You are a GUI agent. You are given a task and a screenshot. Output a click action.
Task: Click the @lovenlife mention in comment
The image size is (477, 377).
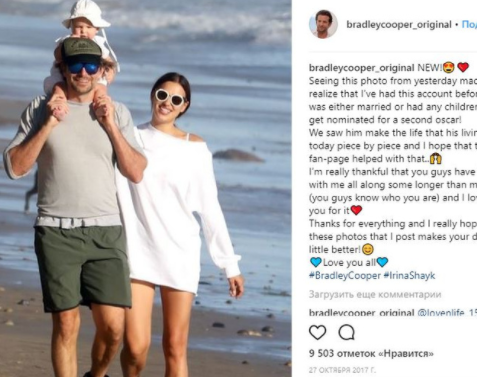point(447,313)
